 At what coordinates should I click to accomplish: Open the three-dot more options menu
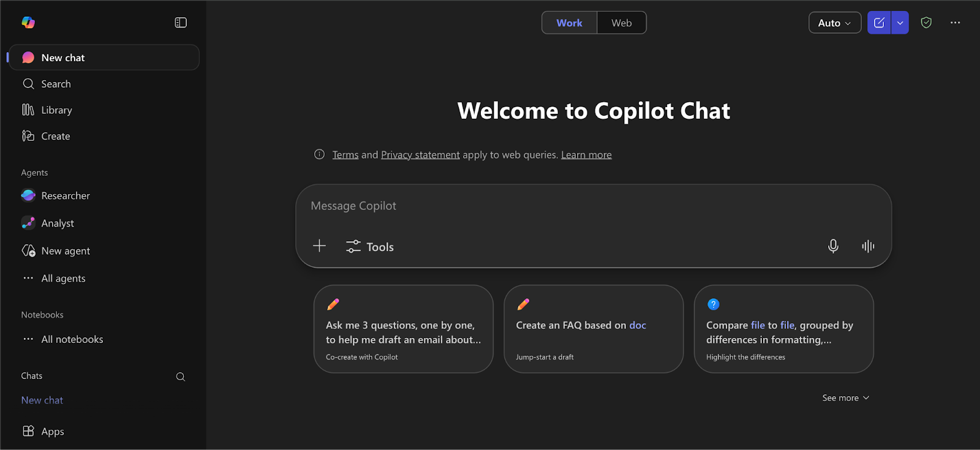(x=956, y=23)
